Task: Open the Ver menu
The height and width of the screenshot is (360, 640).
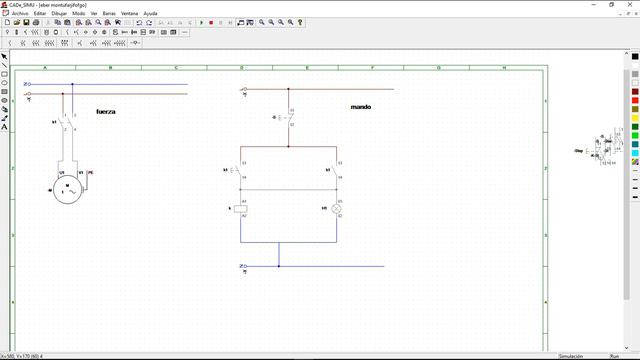Action: tap(94, 13)
